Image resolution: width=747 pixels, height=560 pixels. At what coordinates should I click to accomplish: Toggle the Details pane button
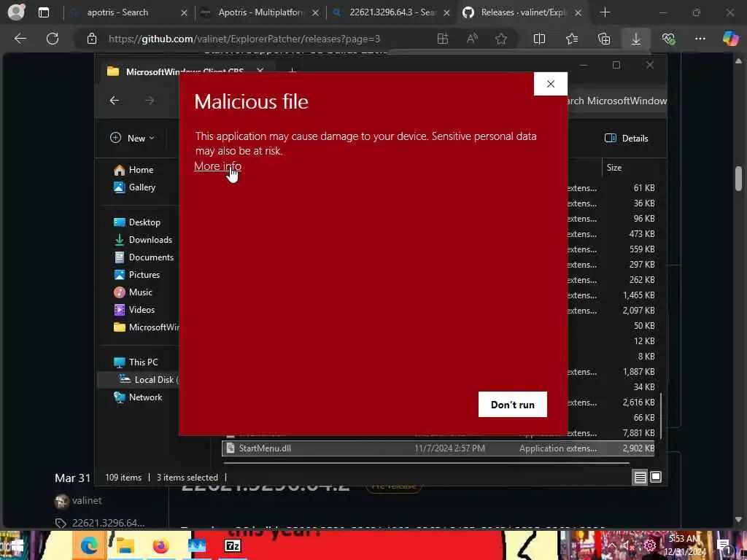[x=626, y=138]
